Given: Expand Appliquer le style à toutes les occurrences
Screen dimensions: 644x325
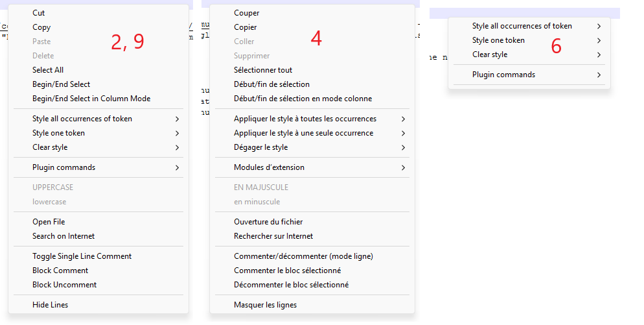Looking at the screenshot, I should (x=403, y=119).
